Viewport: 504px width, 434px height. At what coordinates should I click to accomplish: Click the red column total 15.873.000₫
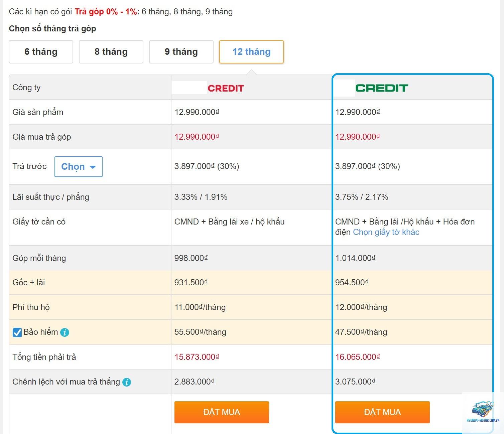point(197,357)
